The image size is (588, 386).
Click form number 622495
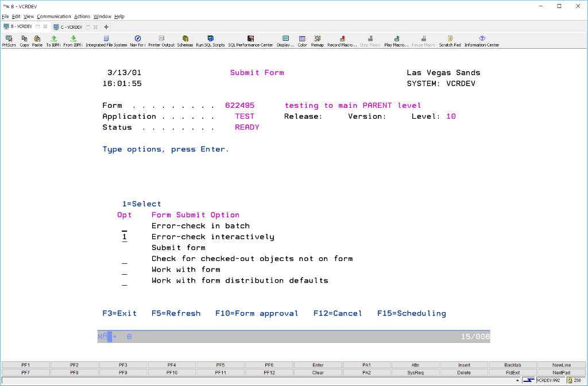click(x=239, y=106)
